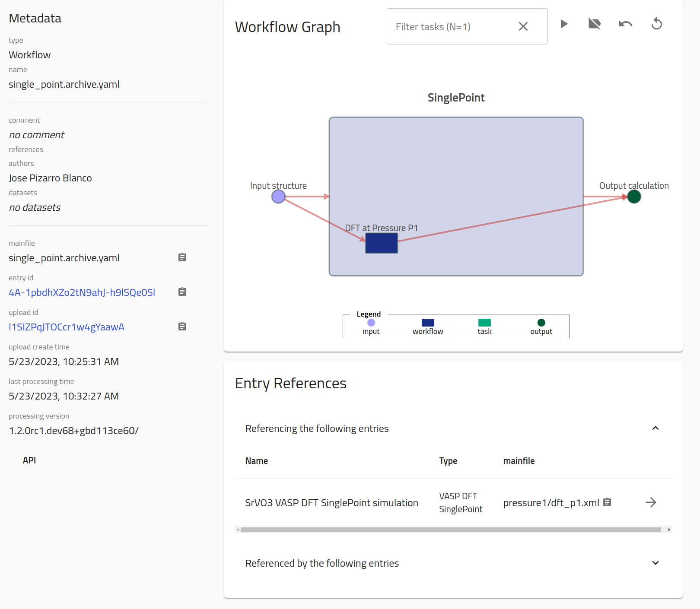
Task: Click the "references" field label
Action: pyautogui.click(x=26, y=149)
